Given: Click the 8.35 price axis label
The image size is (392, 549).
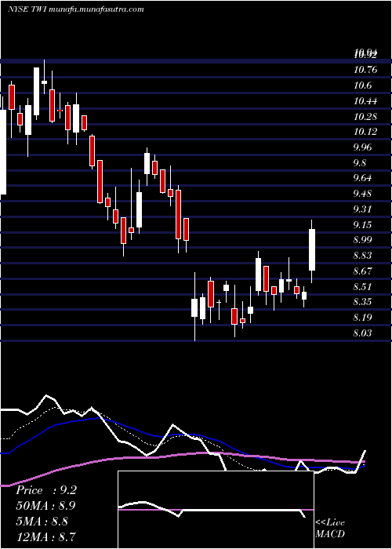Looking at the screenshot, I should coord(362,301).
